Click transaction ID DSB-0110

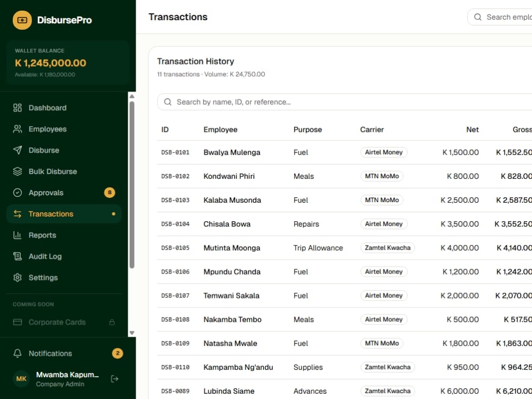point(175,367)
